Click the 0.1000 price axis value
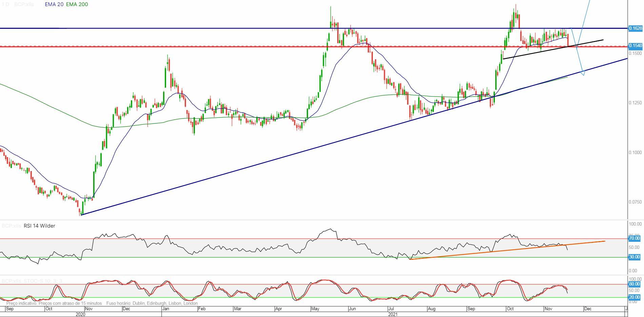Viewport: 644px width, 317px height. coord(635,152)
